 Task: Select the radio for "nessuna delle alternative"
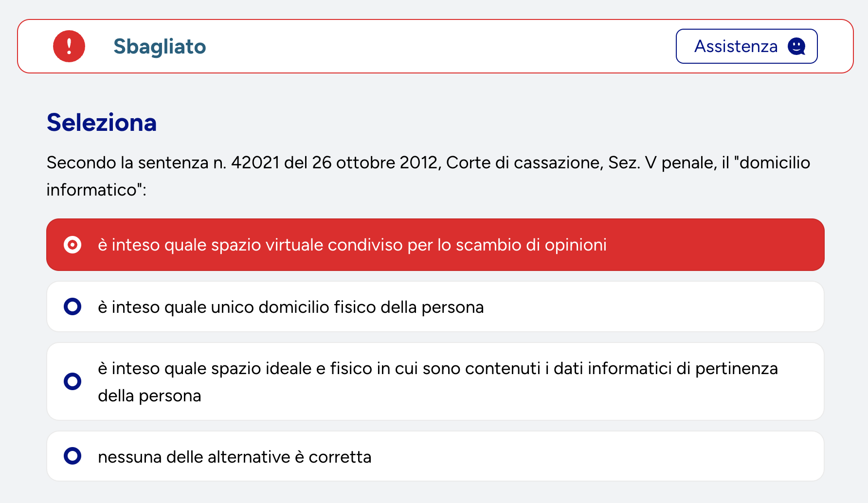72,456
